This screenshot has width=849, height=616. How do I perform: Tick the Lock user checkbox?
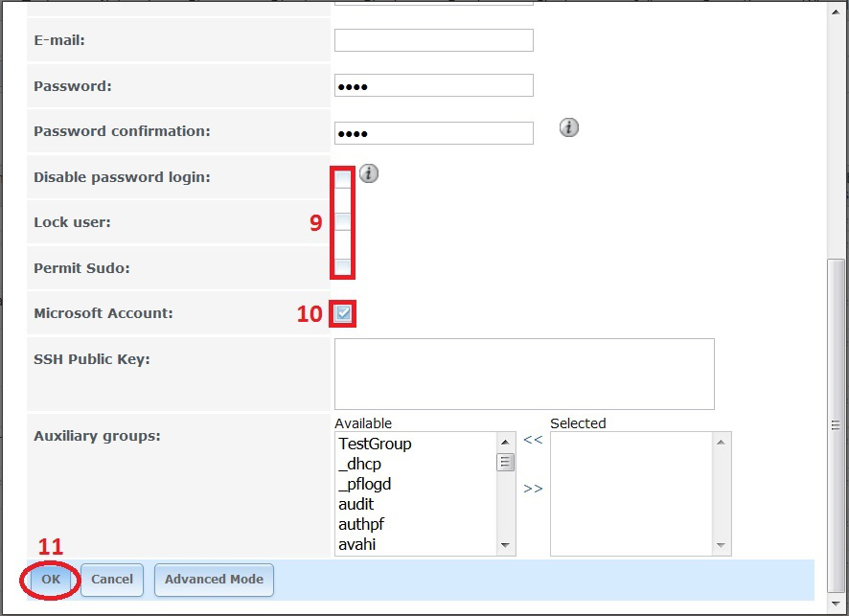pos(343,222)
